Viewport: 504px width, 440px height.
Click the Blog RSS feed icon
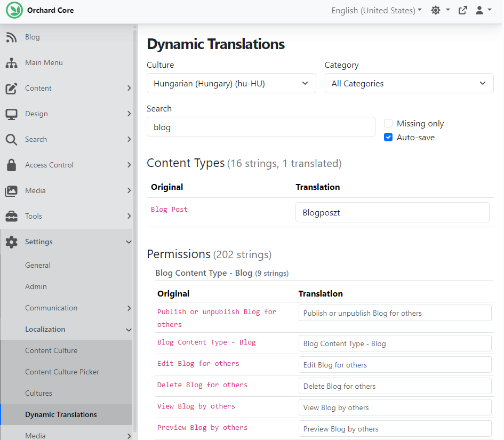click(x=11, y=37)
